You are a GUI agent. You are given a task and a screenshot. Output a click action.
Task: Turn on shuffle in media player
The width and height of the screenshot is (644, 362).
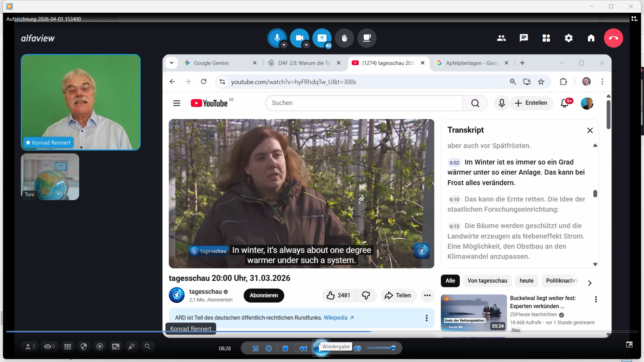[256, 348]
